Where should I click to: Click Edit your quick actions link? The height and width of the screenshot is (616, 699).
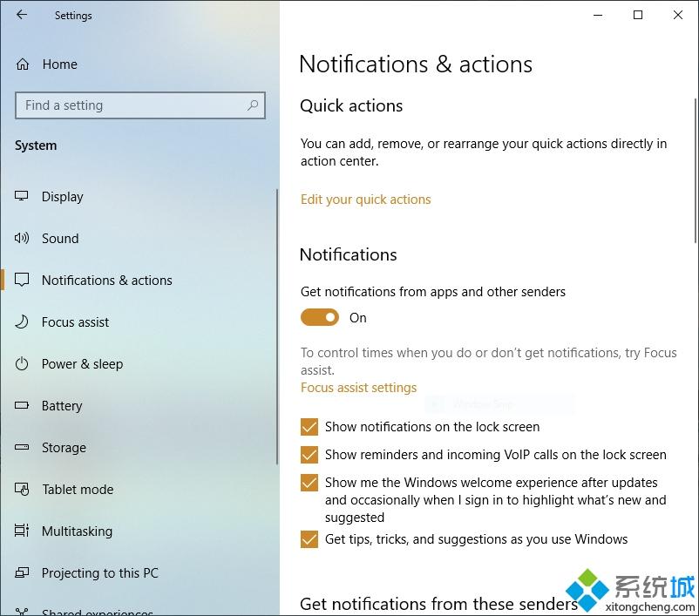tap(365, 200)
